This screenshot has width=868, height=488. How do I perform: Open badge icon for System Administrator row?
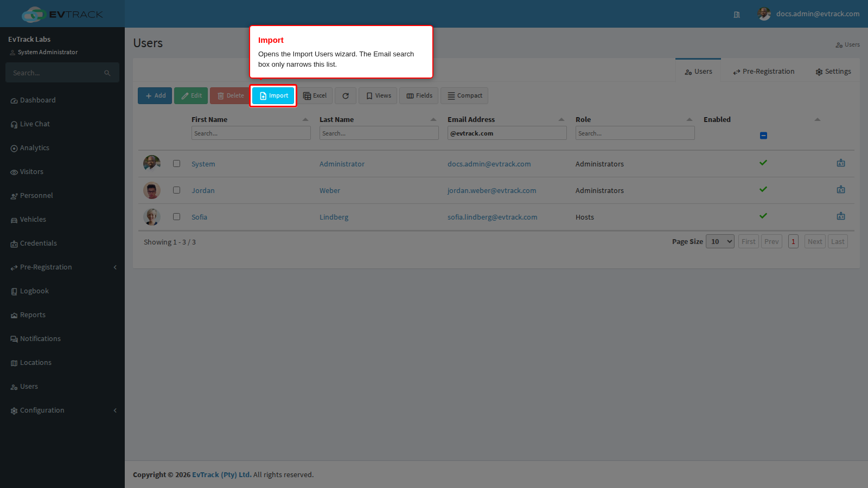point(841,163)
